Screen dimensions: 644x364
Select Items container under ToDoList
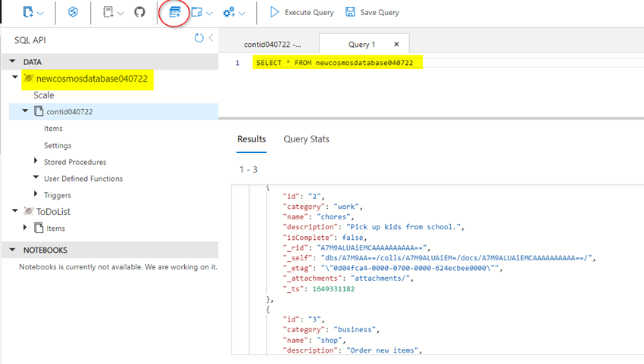coord(56,229)
